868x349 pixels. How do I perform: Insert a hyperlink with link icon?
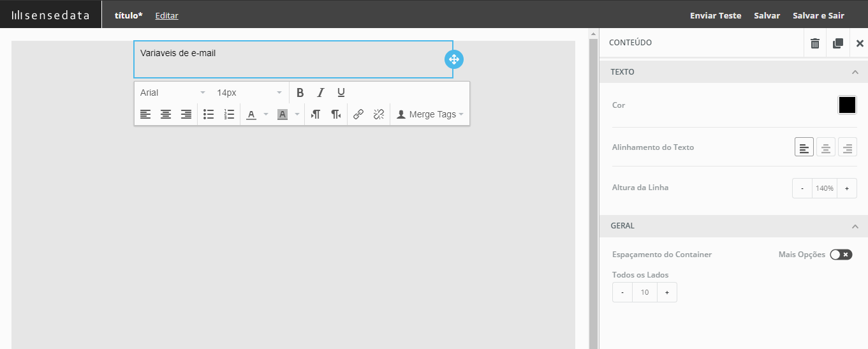(x=358, y=114)
